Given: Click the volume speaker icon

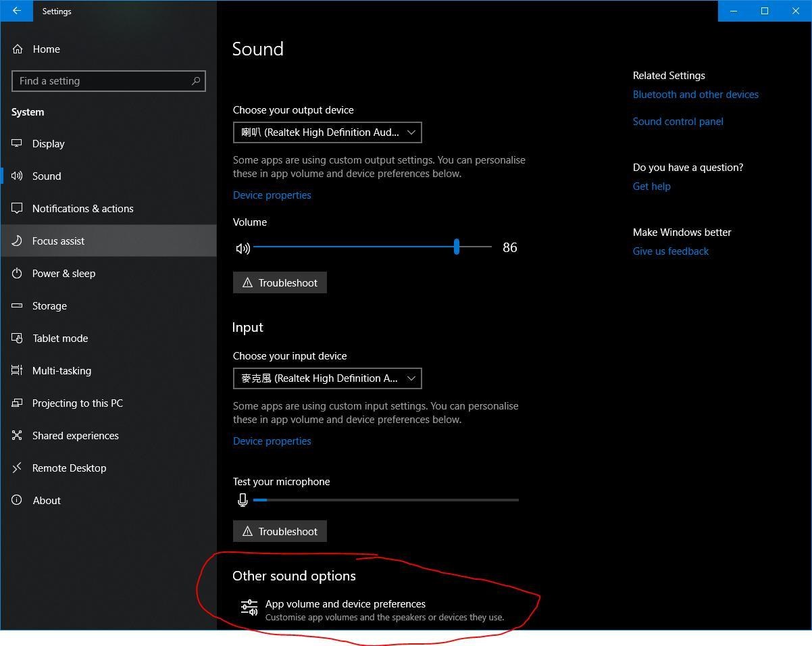Looking at the screenshot, I should coord(243,249).
